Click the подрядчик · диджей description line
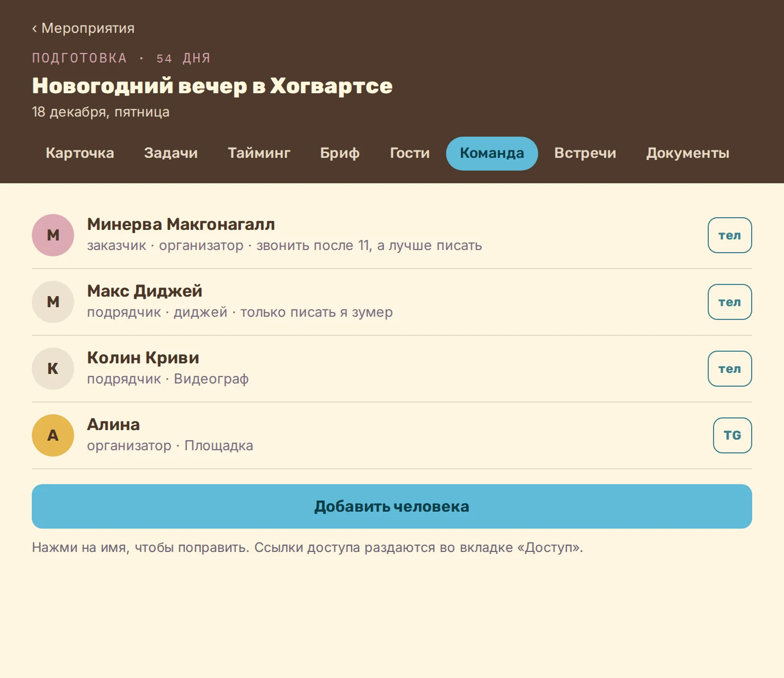Viewport: 784px width, 678px height. click(x=240, y=312)
